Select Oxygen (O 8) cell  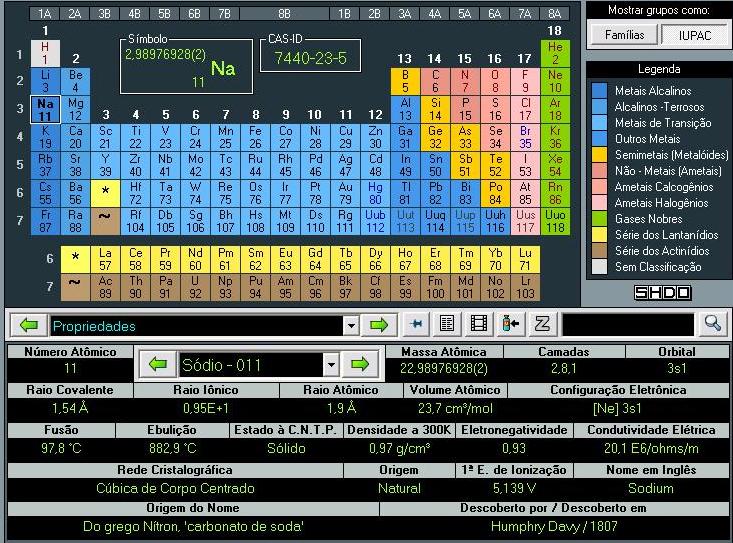[x=495, y=81]
